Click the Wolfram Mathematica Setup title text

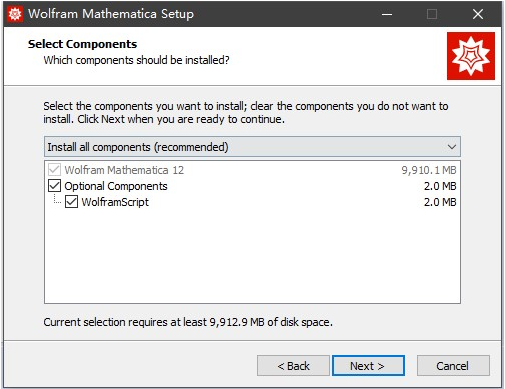tap(111, 14)
